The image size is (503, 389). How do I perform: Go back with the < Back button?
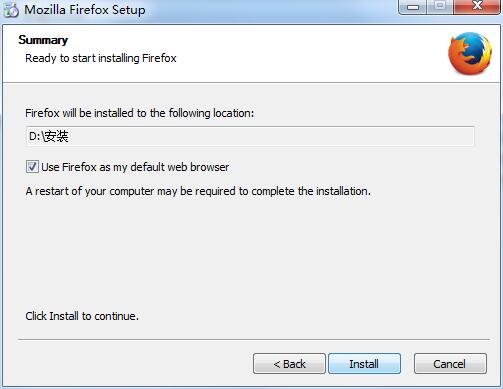tap(289, 363)
